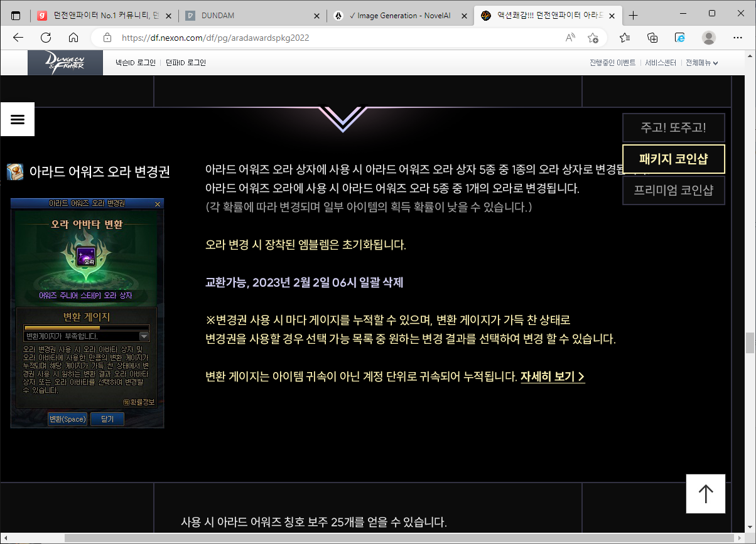Click the scroll-to-top arrow button

[x=706, y=494]
